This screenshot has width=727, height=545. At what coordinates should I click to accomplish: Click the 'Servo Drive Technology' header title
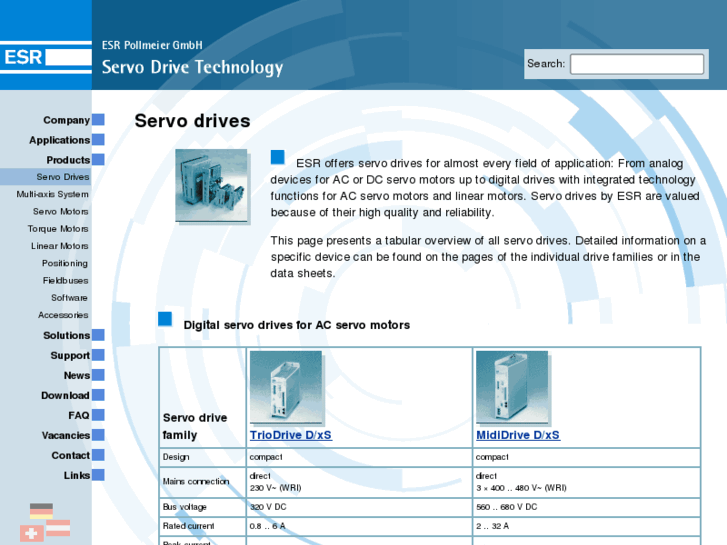click(x=192, y=67)
